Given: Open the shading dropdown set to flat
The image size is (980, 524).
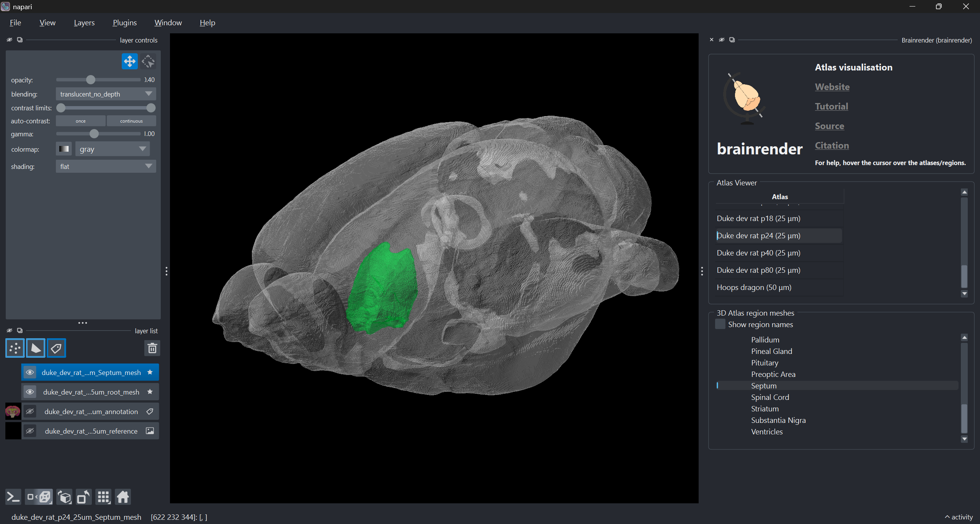Looking at the screenshot, I should pos(106,166).
